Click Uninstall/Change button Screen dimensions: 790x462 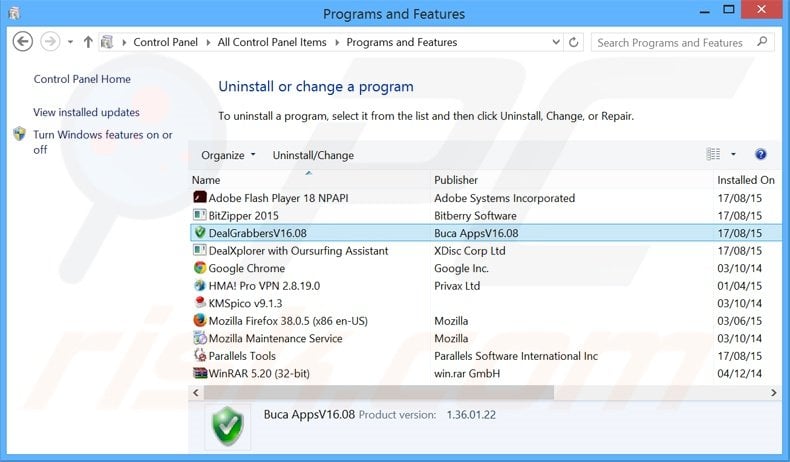point(313,155)
